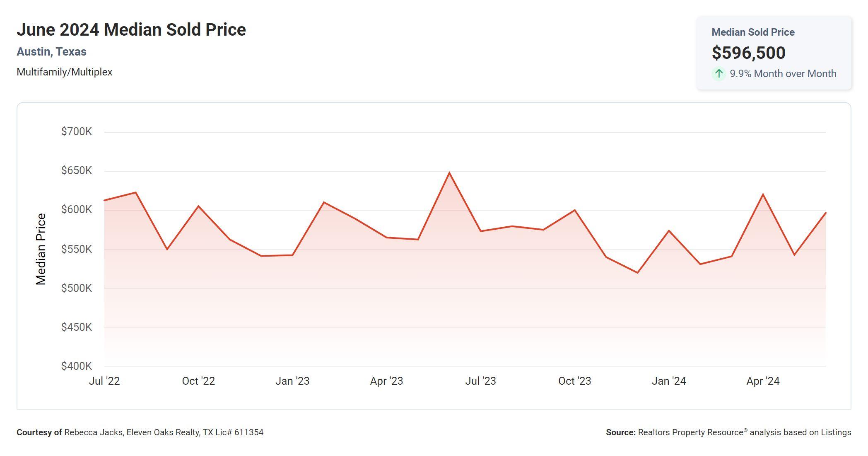
Task: Click the $400K y-axis label
Action: (77, 366)
